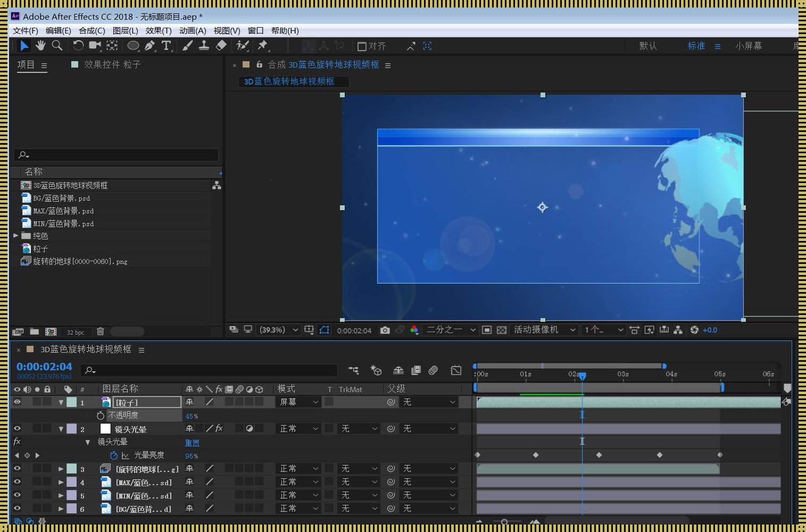
Task: Select the Rotation tool
Action: coord(78,46)
